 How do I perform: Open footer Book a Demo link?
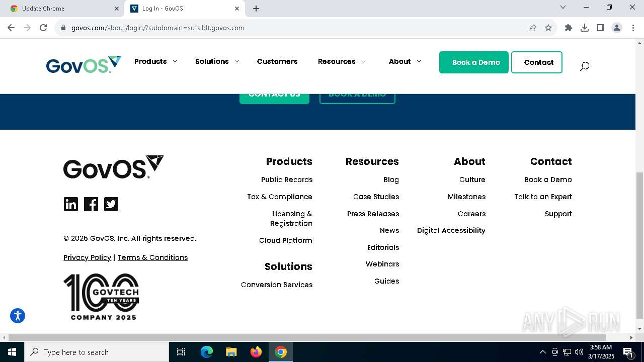[x=548, y=179]
